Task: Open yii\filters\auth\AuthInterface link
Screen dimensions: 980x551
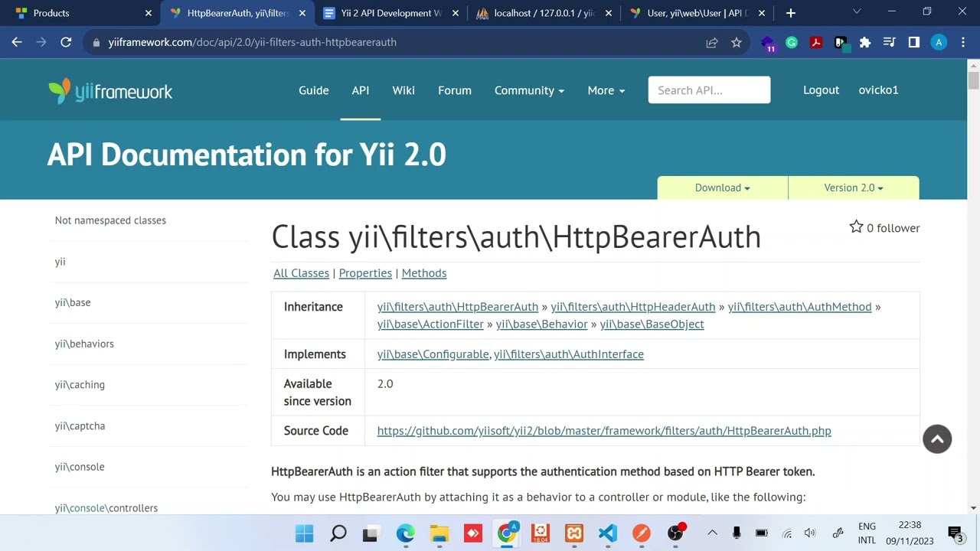Action: (x=569, y=354)
